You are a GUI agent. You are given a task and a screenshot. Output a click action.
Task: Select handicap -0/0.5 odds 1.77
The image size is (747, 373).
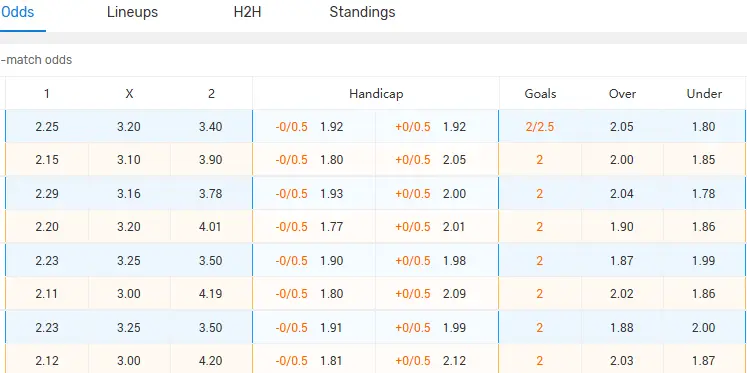[x=332, y=226]
